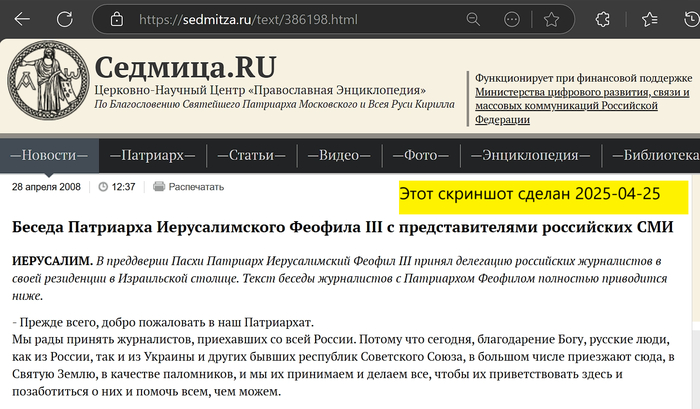Viewport: 700px width, 409px height.
Task: Open the three-dots icon in address bar
Action: [510, 19]
